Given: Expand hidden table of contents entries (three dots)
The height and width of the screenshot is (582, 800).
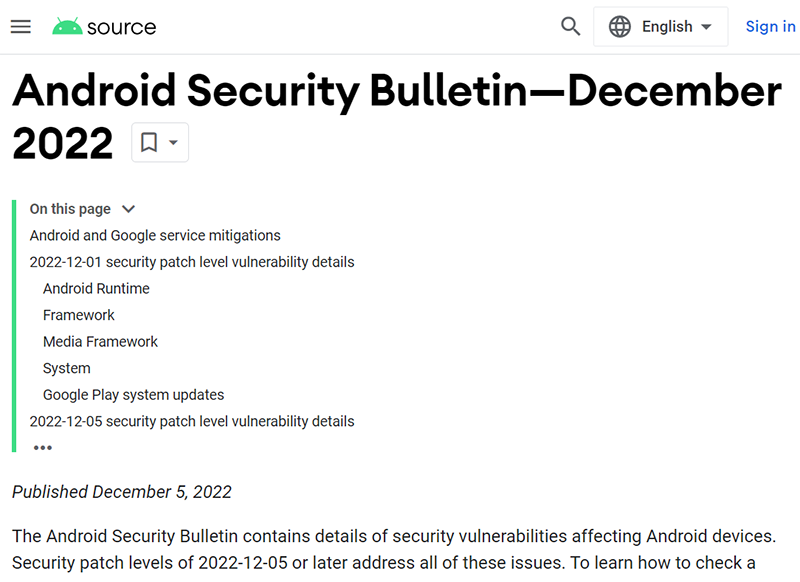Looking at the screenshot, I should pos(42,448).
